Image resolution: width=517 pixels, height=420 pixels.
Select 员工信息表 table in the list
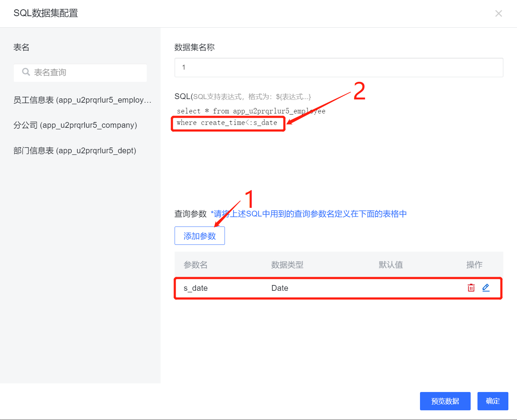click(x=82, y=100)
